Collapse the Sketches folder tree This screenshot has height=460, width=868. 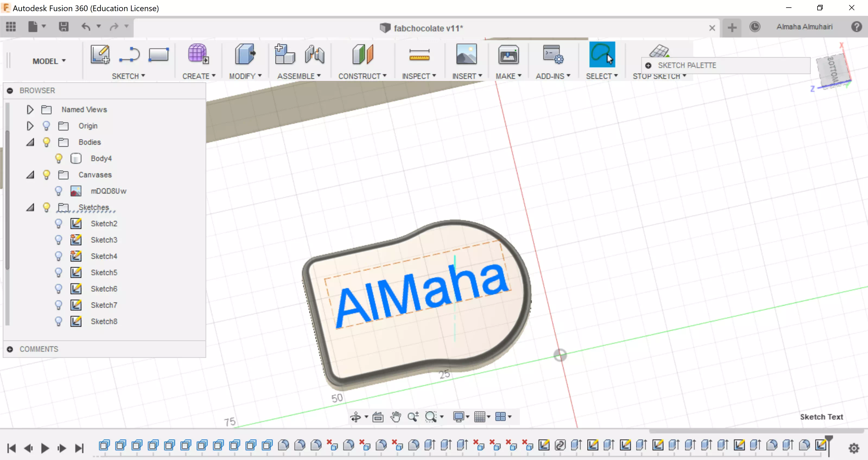(30, 207)
